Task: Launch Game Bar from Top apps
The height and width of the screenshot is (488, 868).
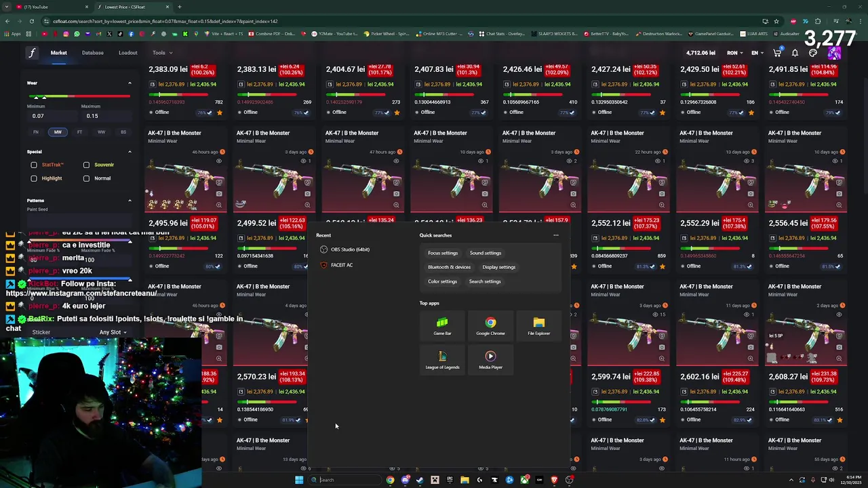Action: tap(442, 326)
